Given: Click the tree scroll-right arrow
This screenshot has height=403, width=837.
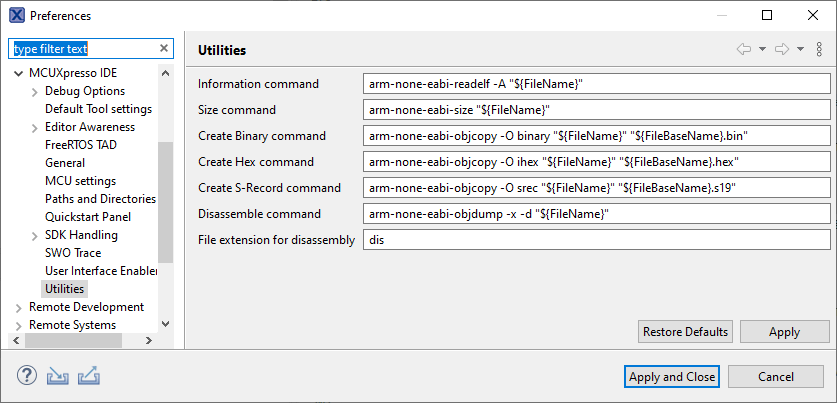Looking at the screenshot, I should pos(149,341).
